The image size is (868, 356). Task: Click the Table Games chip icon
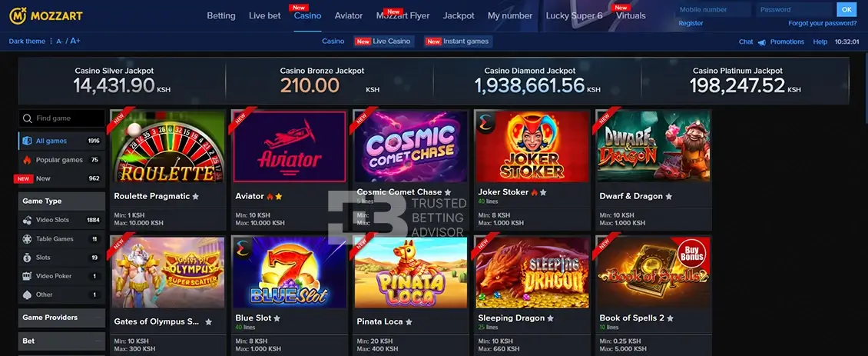[27, 239]
